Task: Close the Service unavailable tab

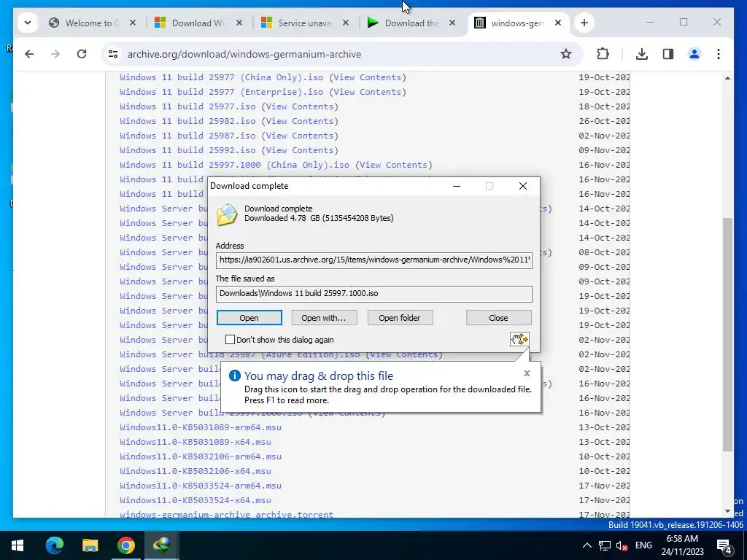Action: 346,23
